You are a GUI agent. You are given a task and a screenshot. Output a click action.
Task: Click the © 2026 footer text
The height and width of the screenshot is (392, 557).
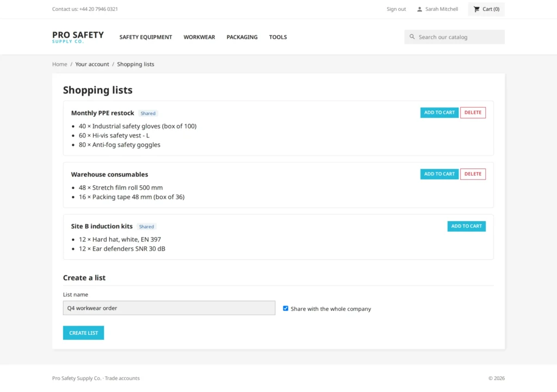point(496,378)
